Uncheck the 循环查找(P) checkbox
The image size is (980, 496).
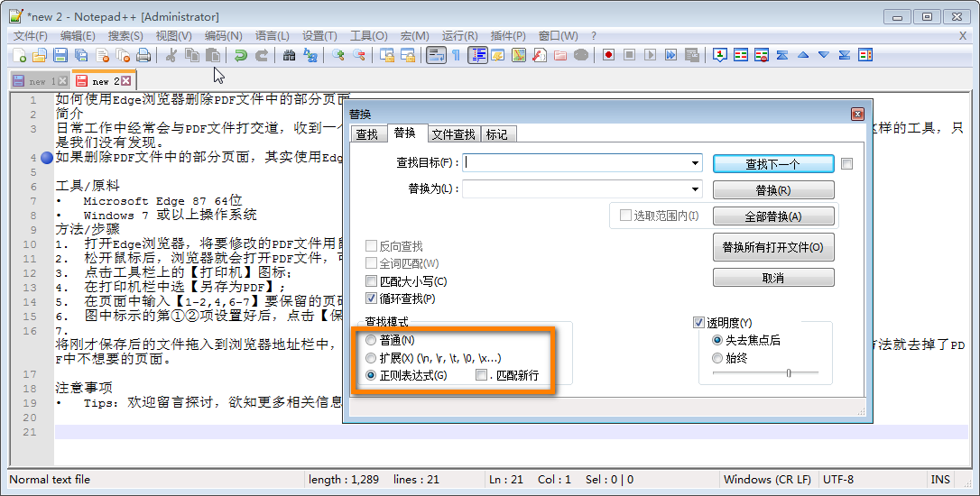click(371, 299)
